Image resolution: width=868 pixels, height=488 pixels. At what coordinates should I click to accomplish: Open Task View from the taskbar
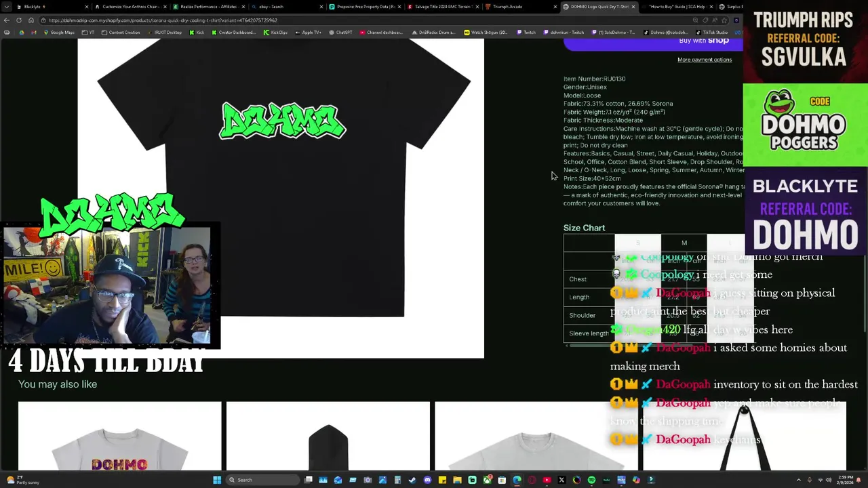[x=309, y=480]
